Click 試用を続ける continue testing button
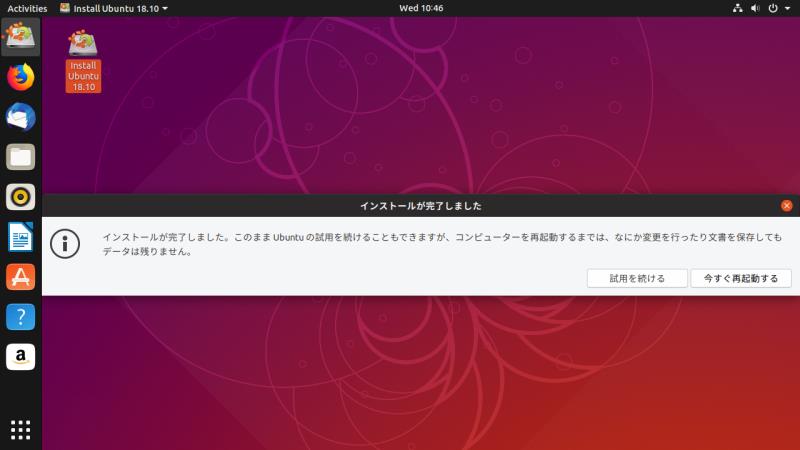800x450 pixels. 637,278
